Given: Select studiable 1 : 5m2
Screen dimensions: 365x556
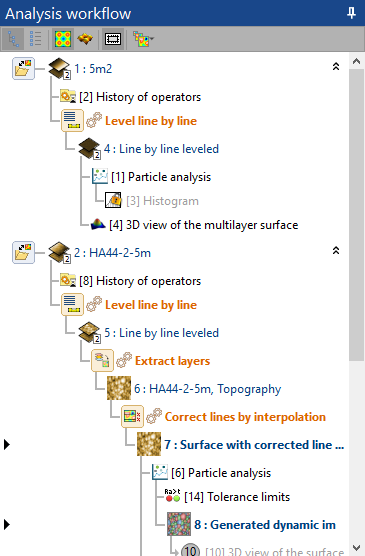Looking at the screenshot, I should click(93, 69).
